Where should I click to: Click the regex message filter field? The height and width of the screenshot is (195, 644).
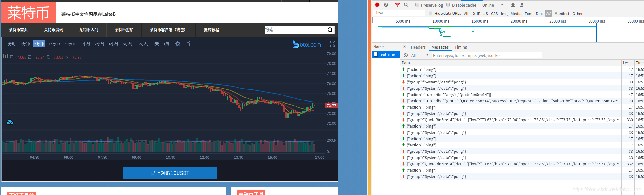(x=487, y=55)
